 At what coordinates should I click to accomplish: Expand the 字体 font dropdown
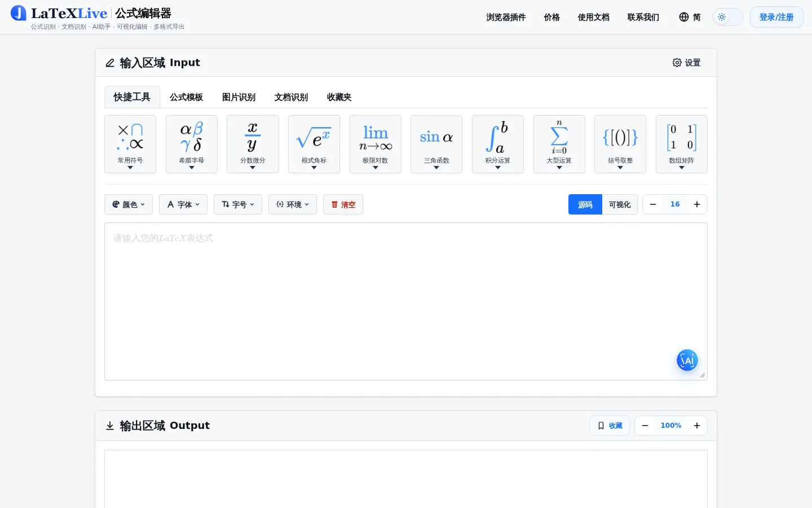coord(183,204)
